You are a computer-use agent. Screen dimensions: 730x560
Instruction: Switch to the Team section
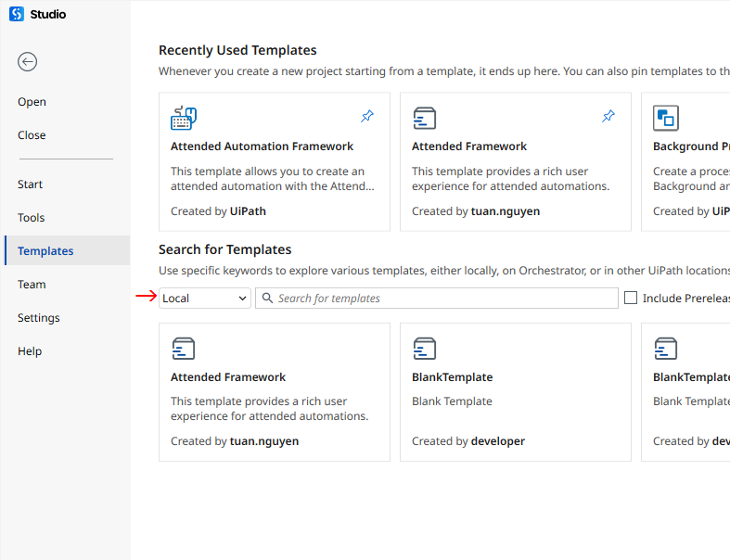[x=32, y=284]
